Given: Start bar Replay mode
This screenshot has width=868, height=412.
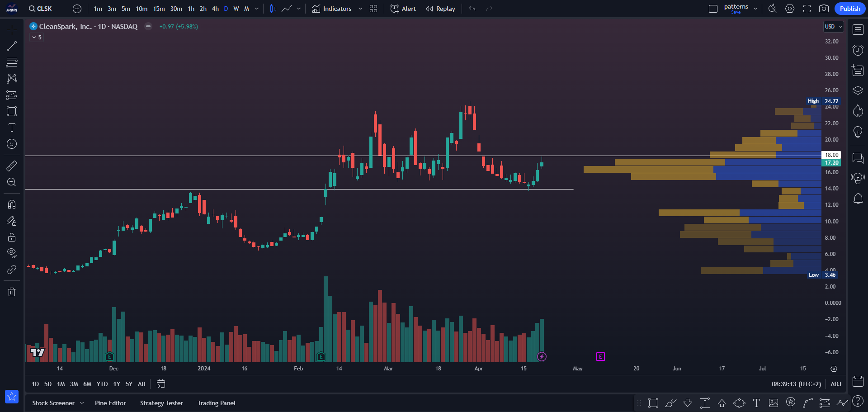Looking at the screenshot, I should click(440, 9).
